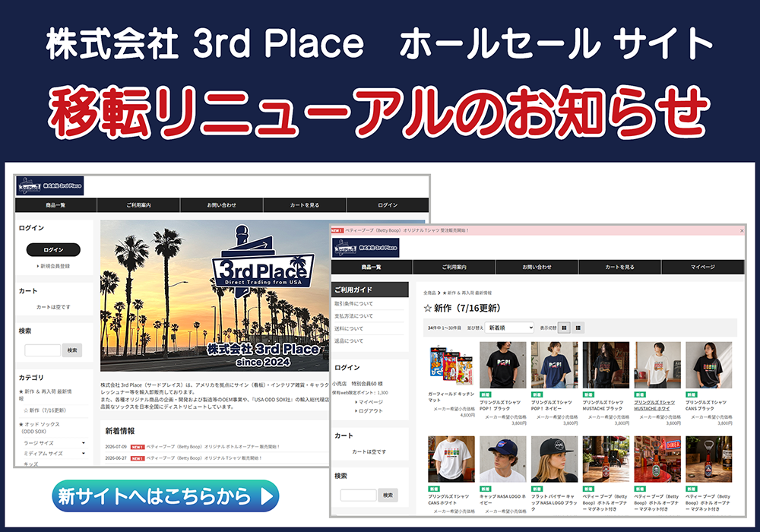Open ご利用案内 in the left site's nav

pyautogui.click(x=138, y=205)
